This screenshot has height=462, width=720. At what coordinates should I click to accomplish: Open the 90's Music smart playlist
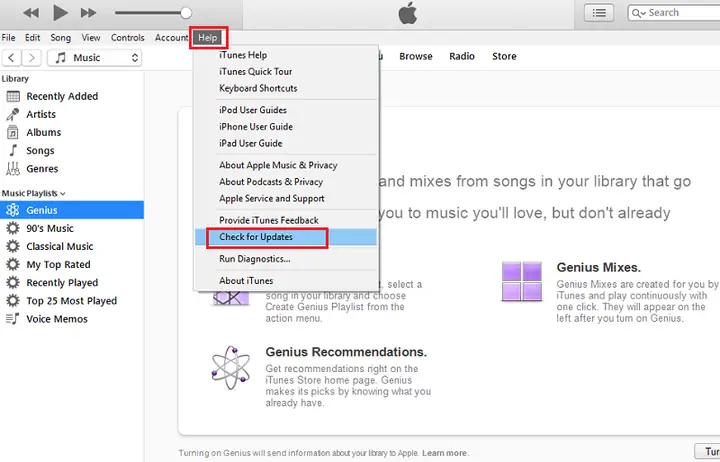[50, 228]
